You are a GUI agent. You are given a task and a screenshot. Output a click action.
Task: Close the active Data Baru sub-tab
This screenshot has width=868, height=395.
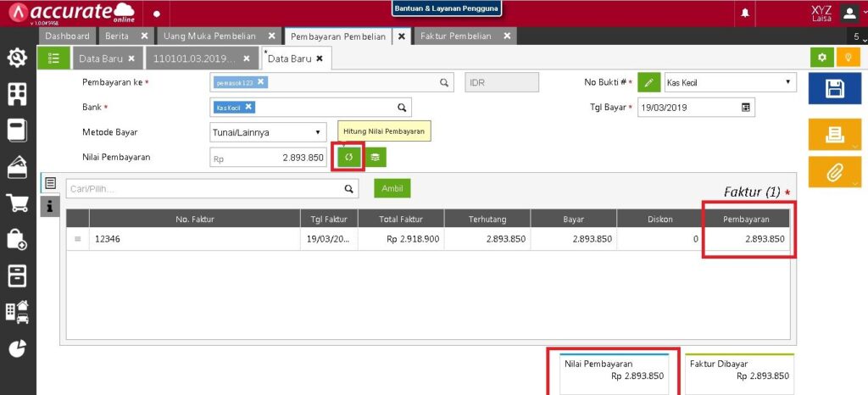[x=320, y=58]
